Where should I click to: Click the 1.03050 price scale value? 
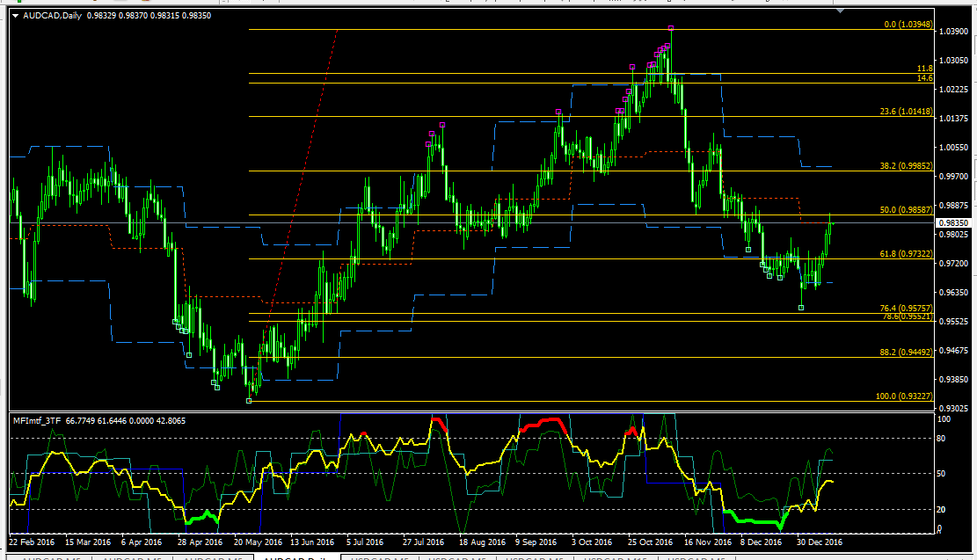(953, 61)
